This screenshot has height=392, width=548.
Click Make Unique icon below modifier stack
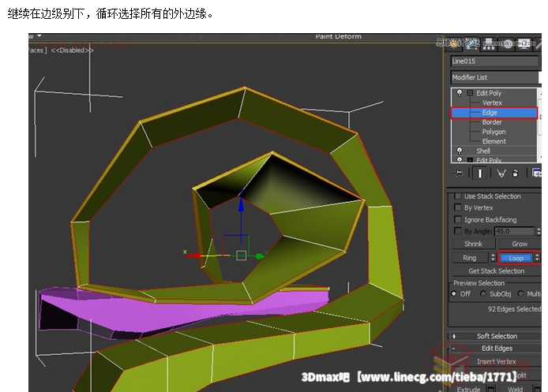(501, 173)
